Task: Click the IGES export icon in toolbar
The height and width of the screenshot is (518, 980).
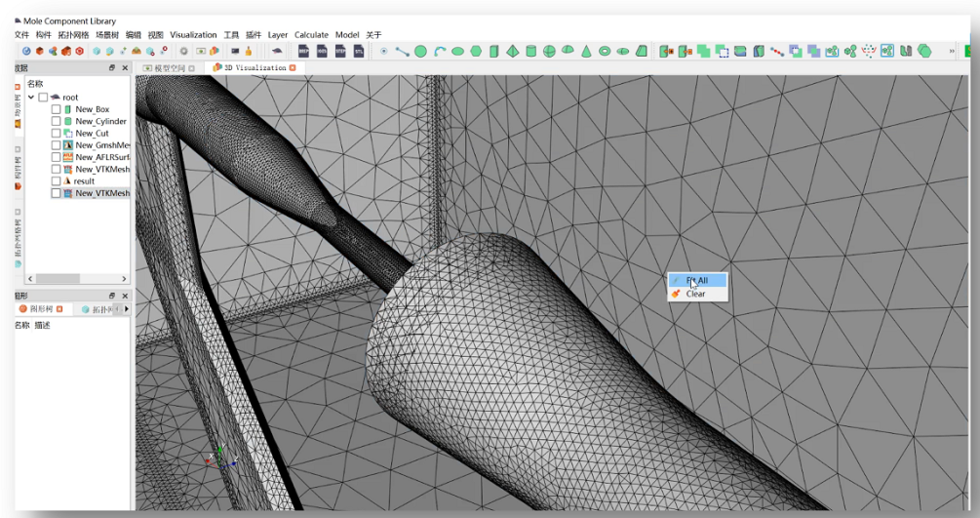Action: (x=322, y=52)
